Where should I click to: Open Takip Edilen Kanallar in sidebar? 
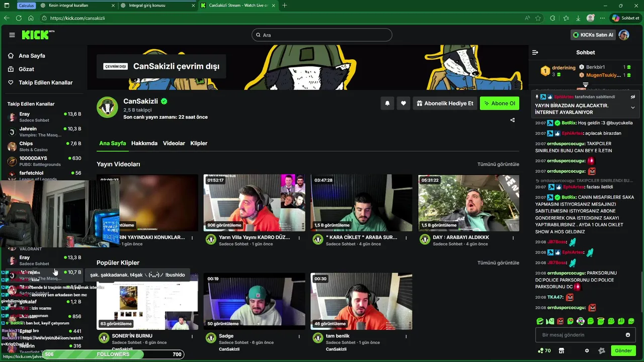(x=45, y=82)
